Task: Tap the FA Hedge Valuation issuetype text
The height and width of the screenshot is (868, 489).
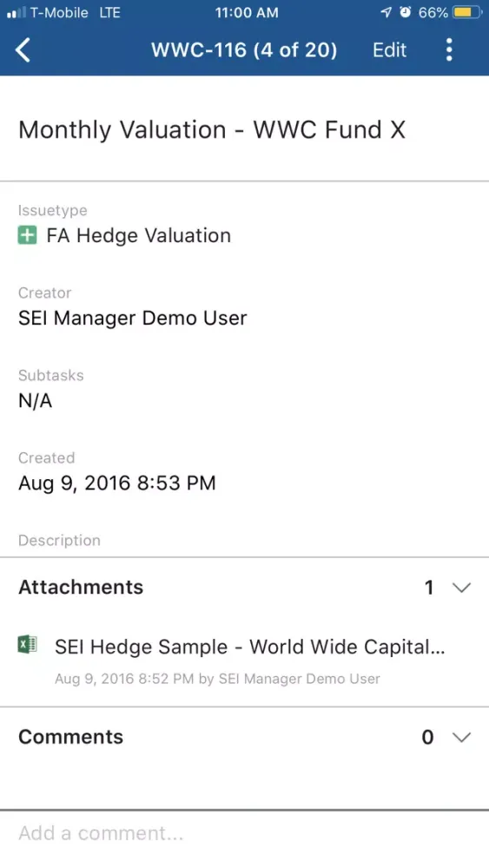Action: click(x=139, y=236)
